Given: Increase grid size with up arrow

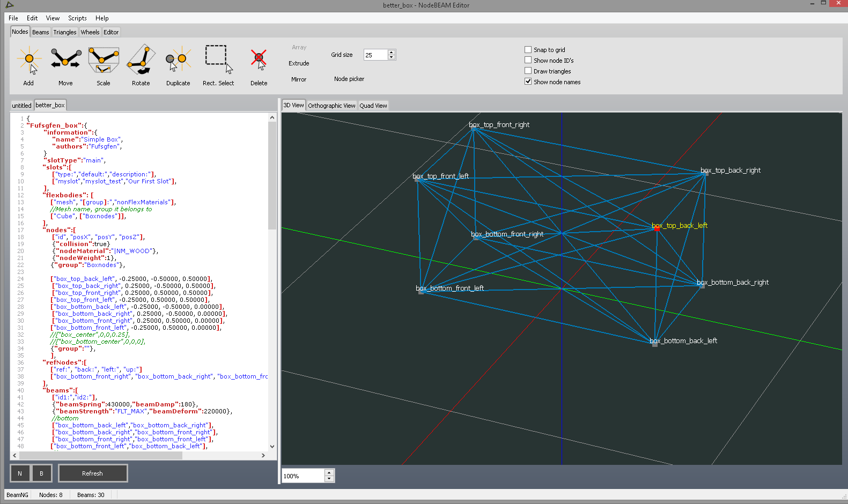Looking at the screenshot, I should (392, 53).
